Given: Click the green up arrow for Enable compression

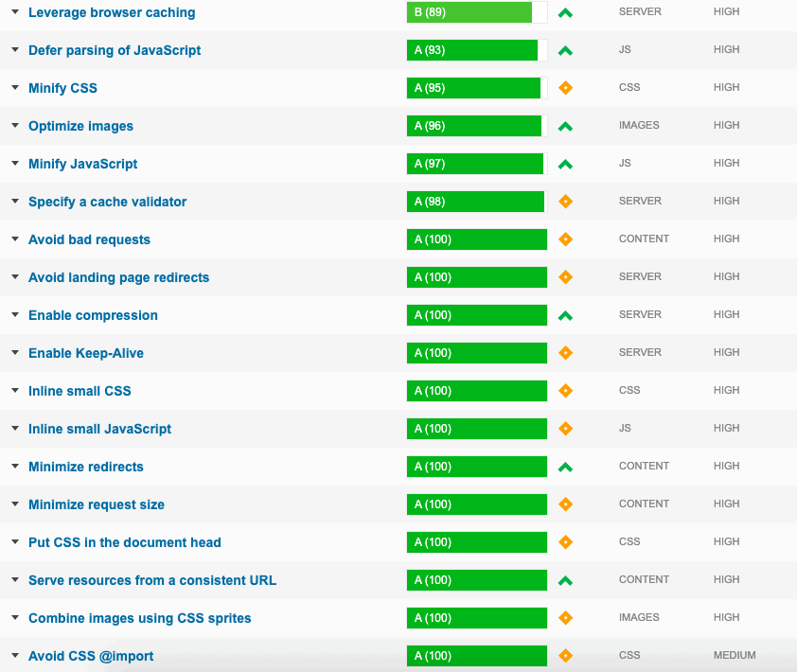Looking at the screenshot, I should [565, 316].
